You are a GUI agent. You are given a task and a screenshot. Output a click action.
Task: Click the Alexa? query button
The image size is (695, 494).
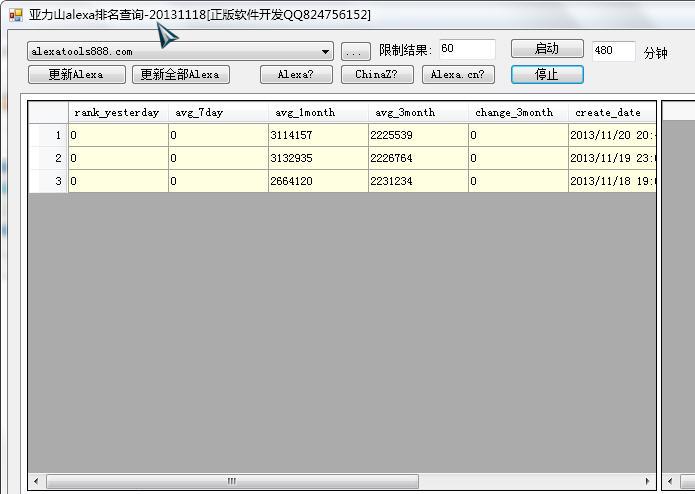(296, 74)
